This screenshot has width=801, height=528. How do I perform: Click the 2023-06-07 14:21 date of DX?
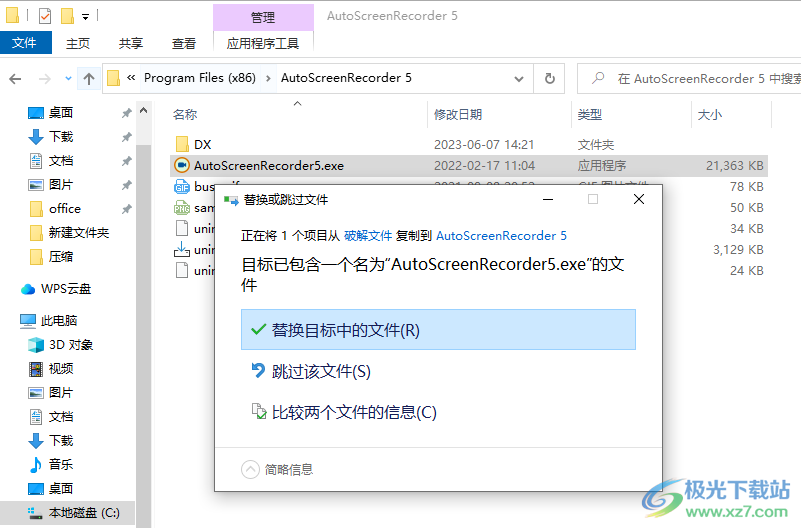coord(484,145)
